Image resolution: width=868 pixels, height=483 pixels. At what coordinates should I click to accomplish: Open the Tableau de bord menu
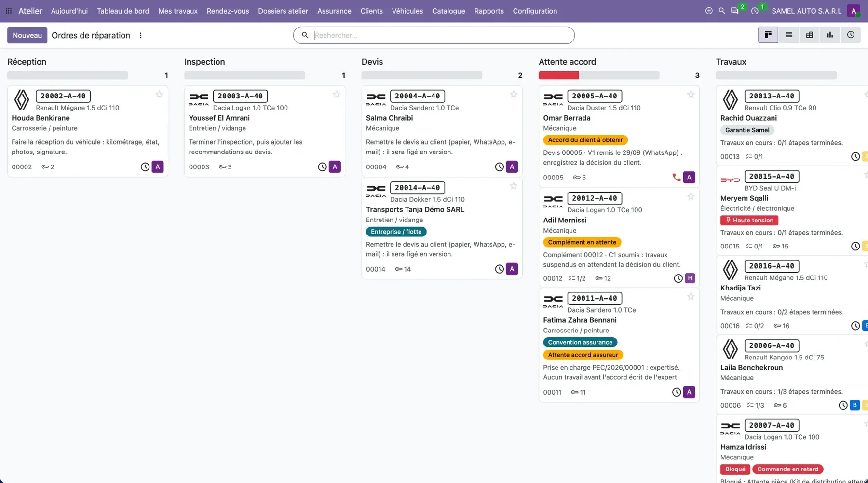[x=123, y=11]
